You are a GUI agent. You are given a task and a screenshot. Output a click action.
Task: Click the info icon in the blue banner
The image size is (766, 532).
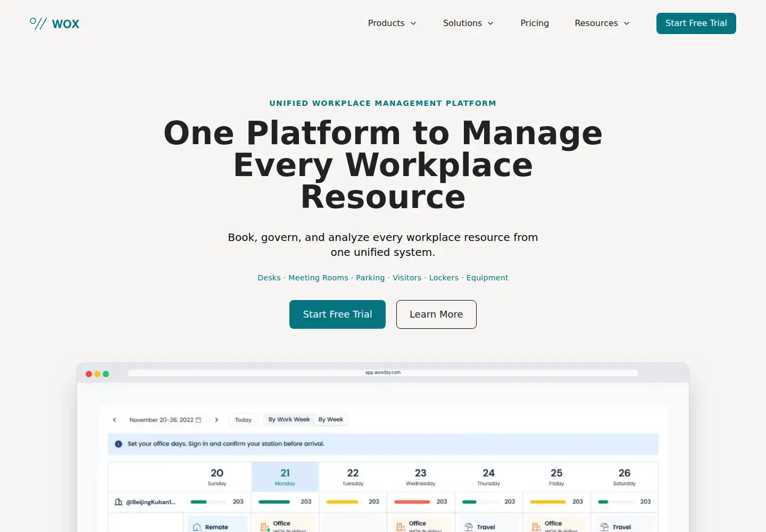pyautogui.click(x=118, y=444)
